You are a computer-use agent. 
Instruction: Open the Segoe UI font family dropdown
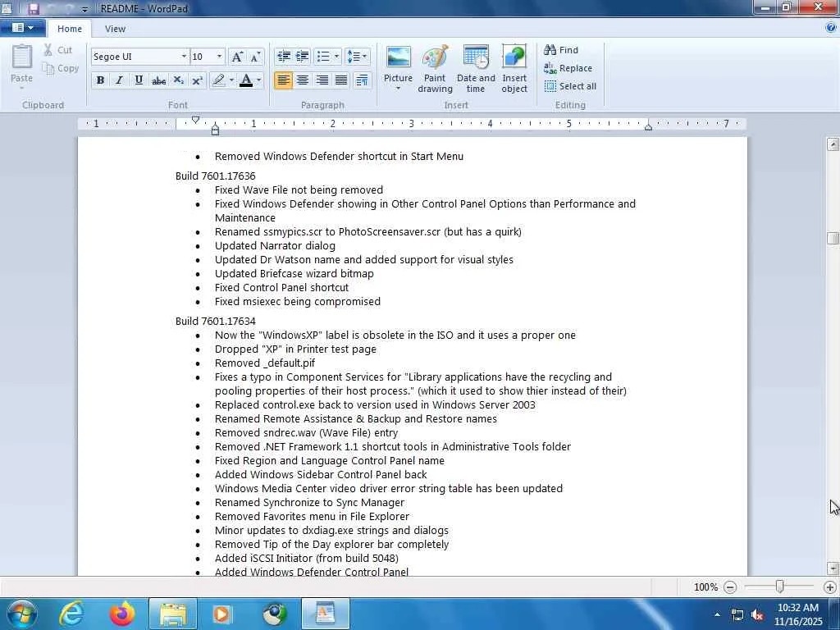184,57
